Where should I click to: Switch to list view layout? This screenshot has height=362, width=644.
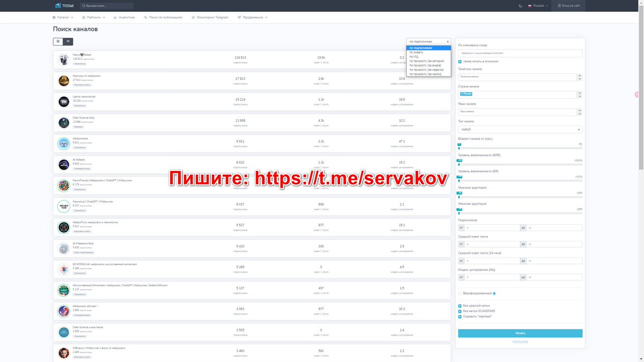[x=68, y=41]
